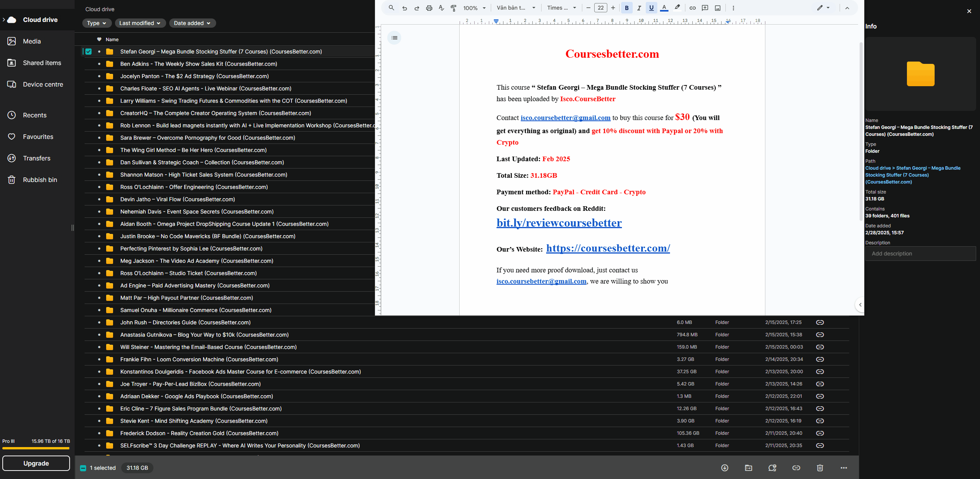Open Shared items in sidebar
This screenshot has height=479, width=980.
[42, 63]
